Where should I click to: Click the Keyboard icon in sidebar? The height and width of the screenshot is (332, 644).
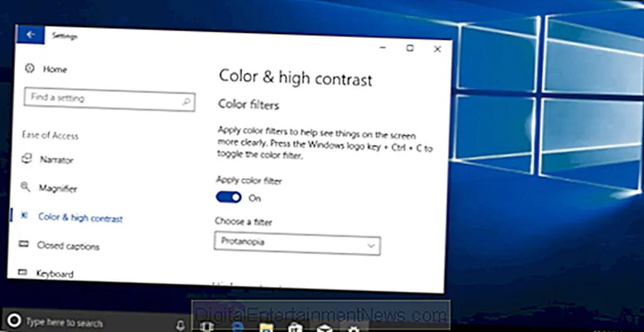[x=23, y=272]
